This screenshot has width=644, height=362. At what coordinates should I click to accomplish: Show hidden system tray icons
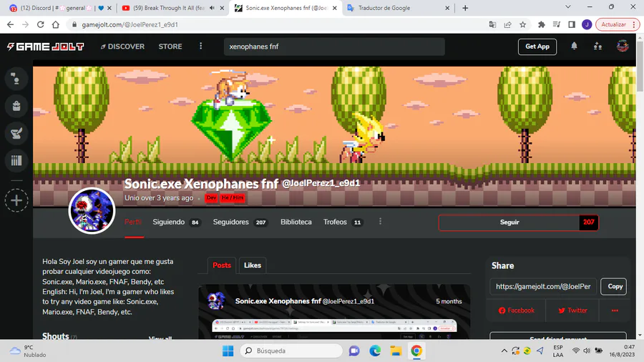point(504,351)
